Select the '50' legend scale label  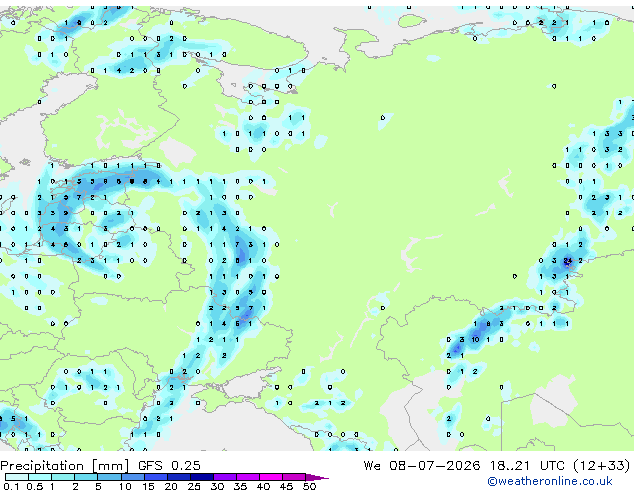pyautogui.click(x=310, y=486)
